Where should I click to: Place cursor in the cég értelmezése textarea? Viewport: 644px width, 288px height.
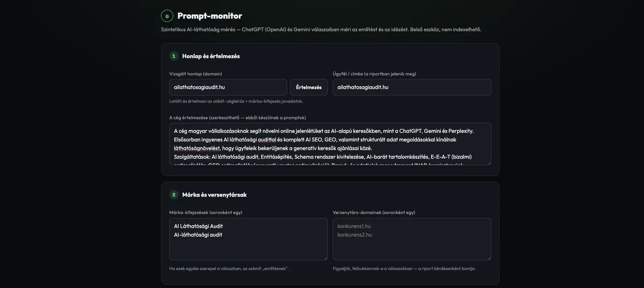click(x=330, y=144)
